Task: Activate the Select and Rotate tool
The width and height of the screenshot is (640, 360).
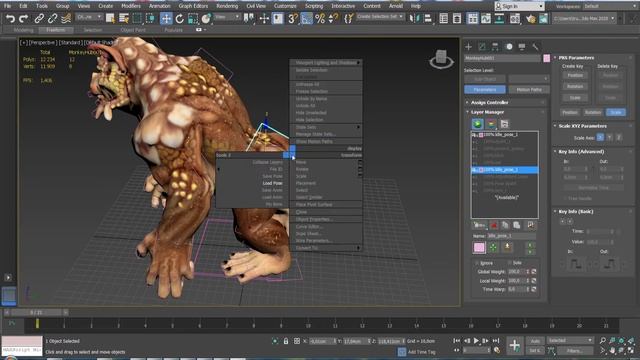Action: (180, 19)
